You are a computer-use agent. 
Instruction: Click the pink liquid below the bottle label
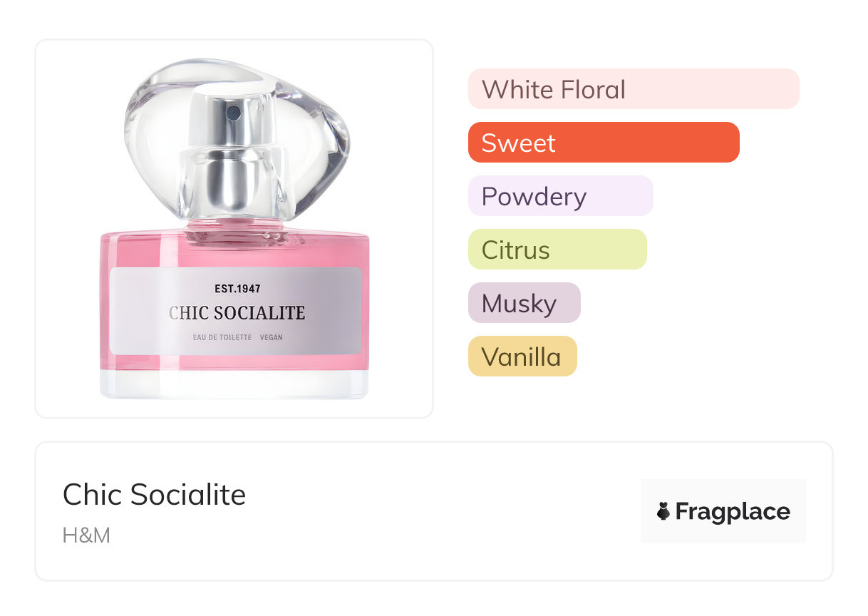(x=235, y=362)
